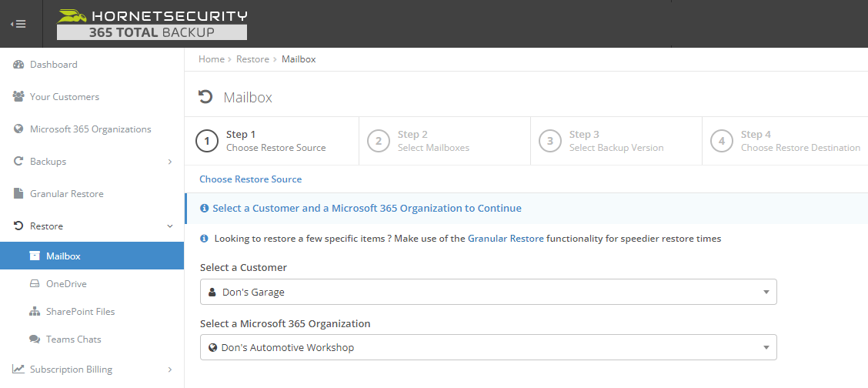Click 'Select a Customer and a Microsoft 365 Organization to Continue'
This screenshot has width=868, height=388.
[x=367, y=209]
